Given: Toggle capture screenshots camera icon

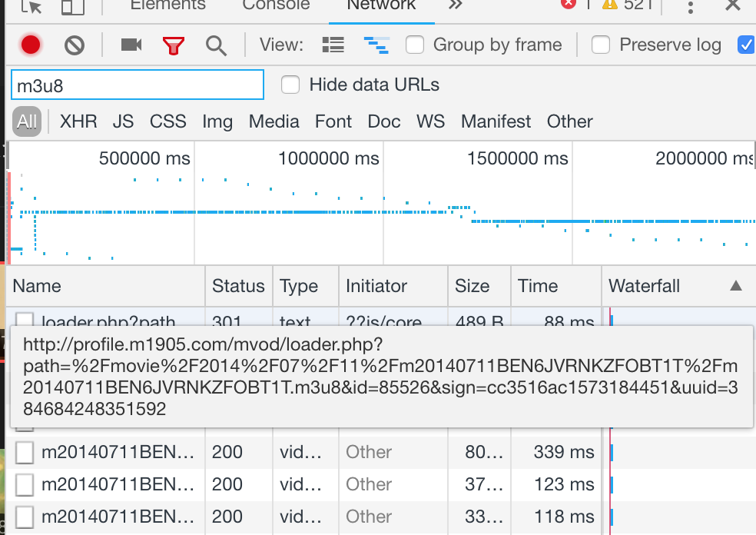Looking at the screenshot, I should (x=131, y=45).
